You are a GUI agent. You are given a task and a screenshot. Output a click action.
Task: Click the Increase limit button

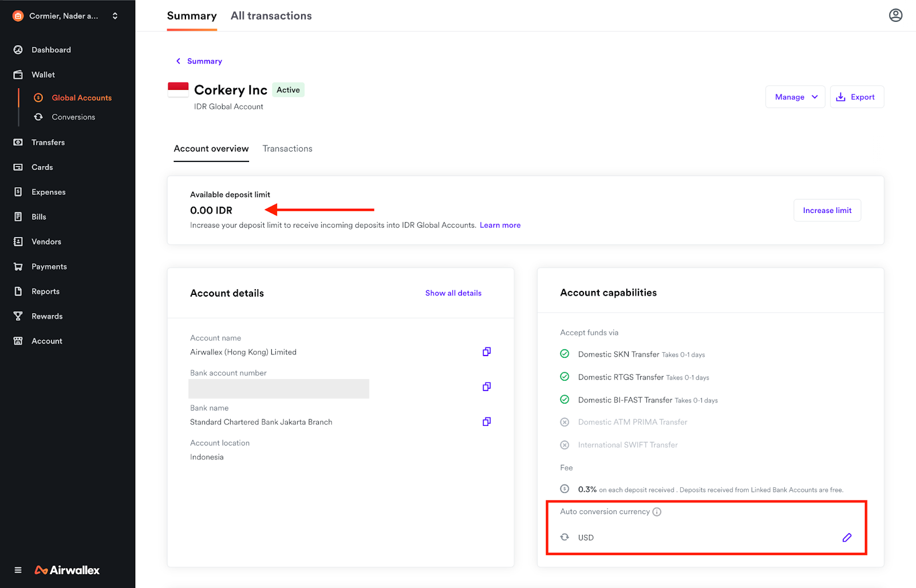pyautogui.click(x=827, y=210)
